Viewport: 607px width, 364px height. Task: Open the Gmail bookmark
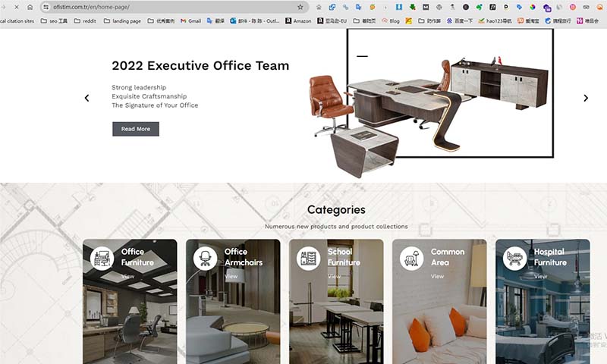pos(191,21)
